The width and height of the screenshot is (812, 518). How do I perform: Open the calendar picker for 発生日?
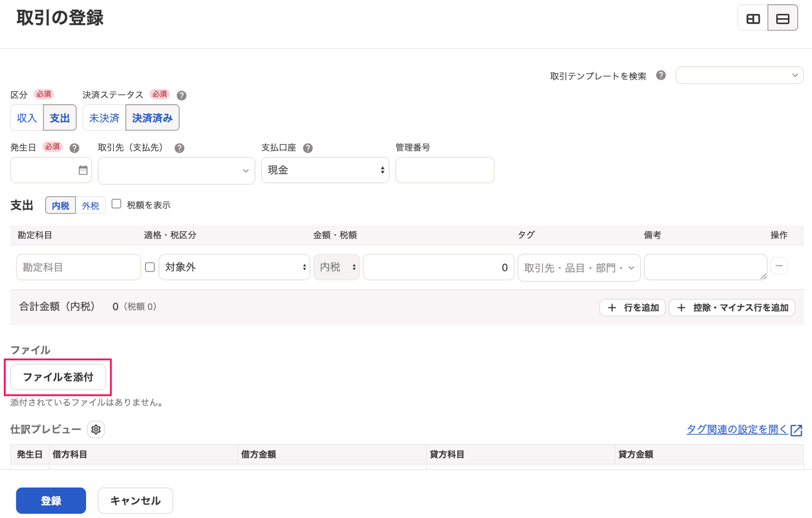pos(83,170)
